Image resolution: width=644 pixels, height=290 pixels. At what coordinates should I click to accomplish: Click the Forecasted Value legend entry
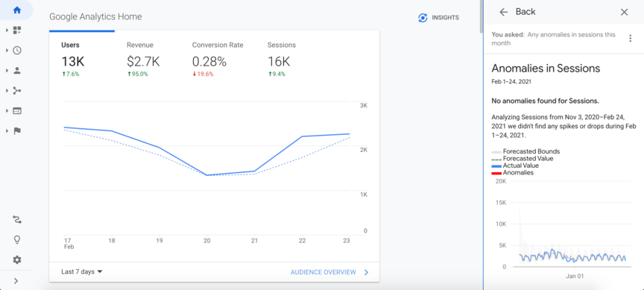523,159
